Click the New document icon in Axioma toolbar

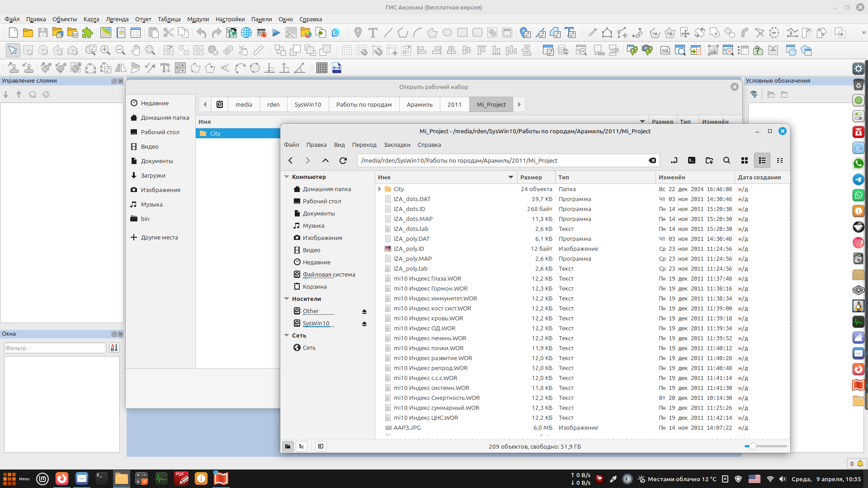[x=13, y=33]
